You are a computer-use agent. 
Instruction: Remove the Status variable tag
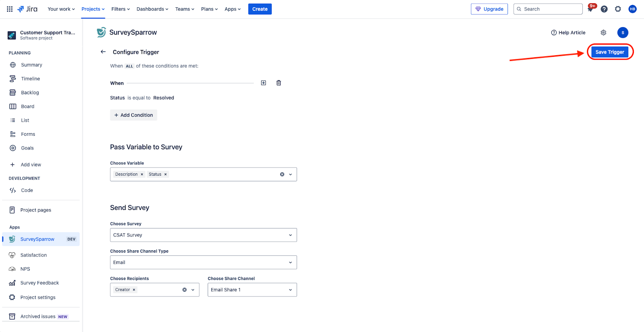[165, 174]
